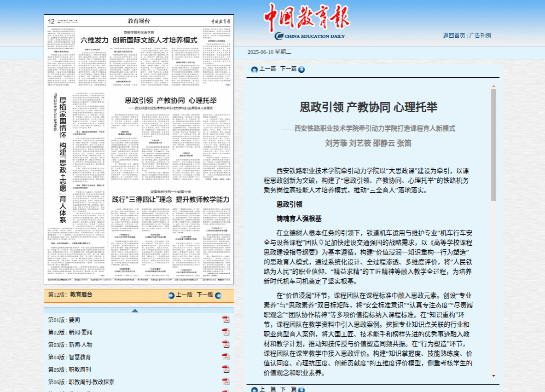This screenshot has width=545, height=392.
Task: Go to 返回首页 homepage link
Action: pos(454,35)
